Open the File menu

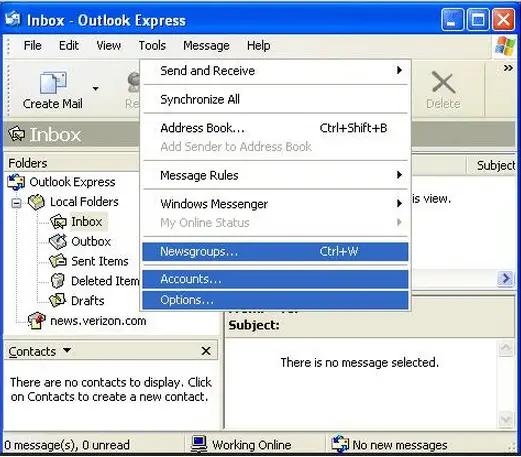(x=33, y=46)
